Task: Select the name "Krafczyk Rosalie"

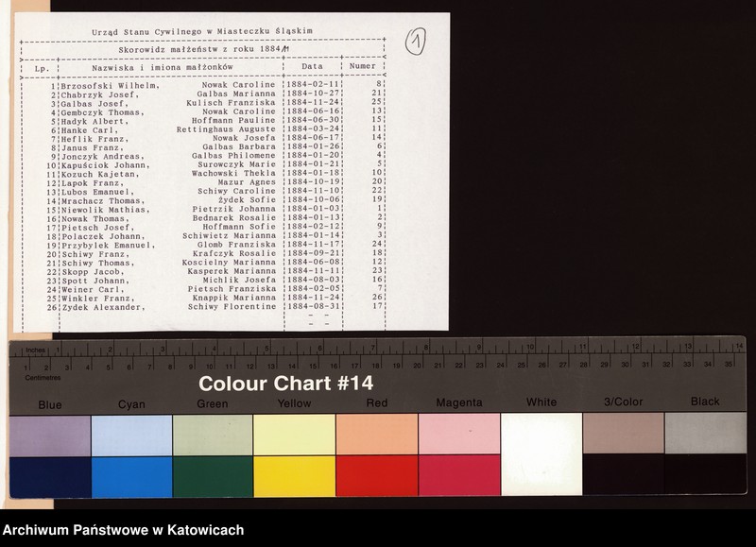Action: pyautogui.click(x=234, y=253)
